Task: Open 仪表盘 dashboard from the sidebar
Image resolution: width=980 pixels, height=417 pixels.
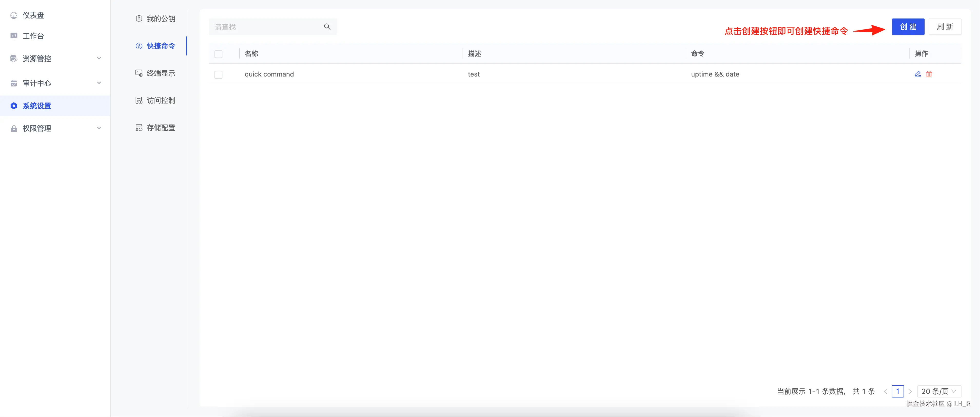Action: pos(33,16)
